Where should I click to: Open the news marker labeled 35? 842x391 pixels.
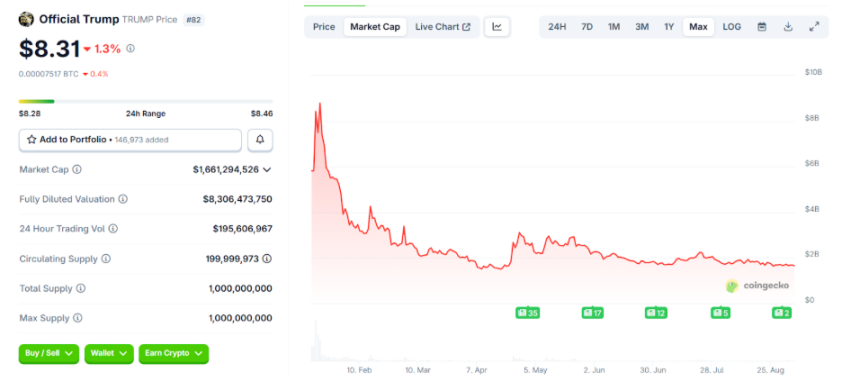527,313
